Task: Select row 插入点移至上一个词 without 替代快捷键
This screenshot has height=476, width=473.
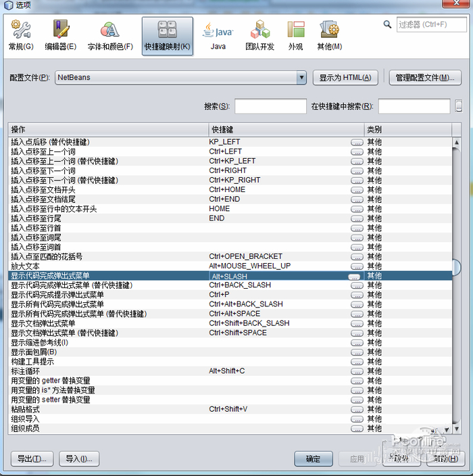Action: pyautogui.click(x=230, y=151)
